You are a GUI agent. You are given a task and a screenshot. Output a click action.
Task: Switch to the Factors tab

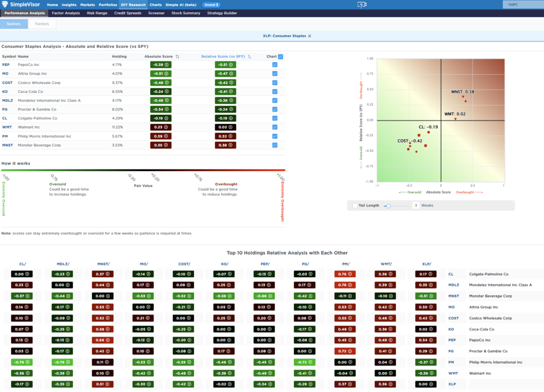[42, 23]
